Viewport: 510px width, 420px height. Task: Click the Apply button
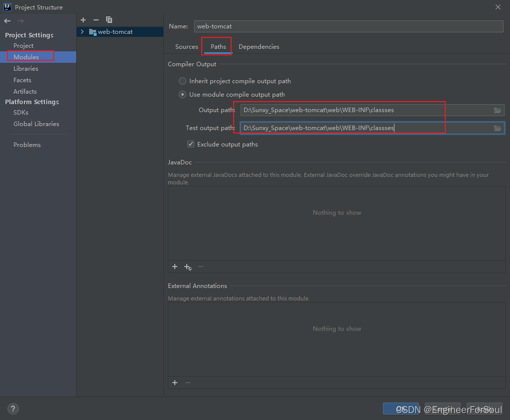tap(484, 409)
